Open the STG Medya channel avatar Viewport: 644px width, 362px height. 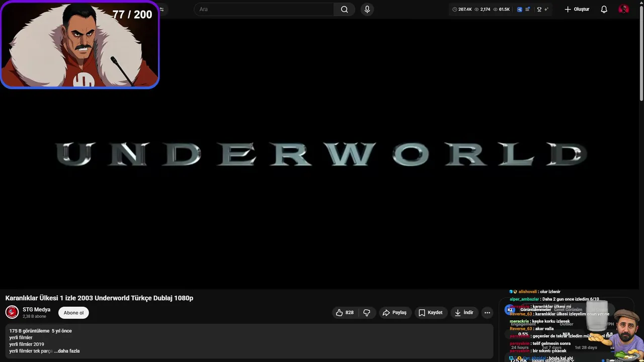[12, 312]
